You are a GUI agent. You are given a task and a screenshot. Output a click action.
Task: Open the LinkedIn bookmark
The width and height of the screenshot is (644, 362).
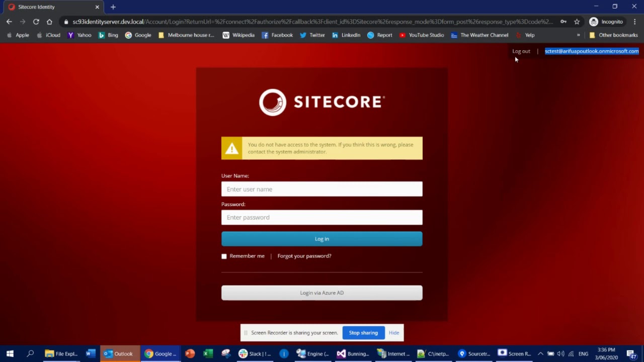coord(346,35)
